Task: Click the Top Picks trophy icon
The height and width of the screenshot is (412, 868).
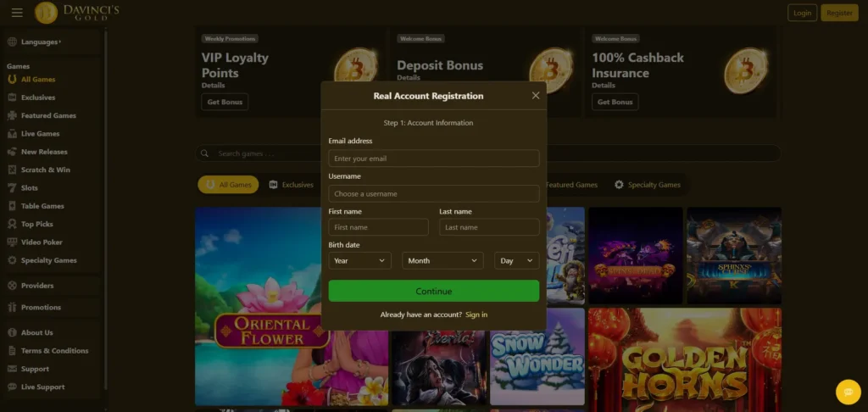Action: pos(12,225)
